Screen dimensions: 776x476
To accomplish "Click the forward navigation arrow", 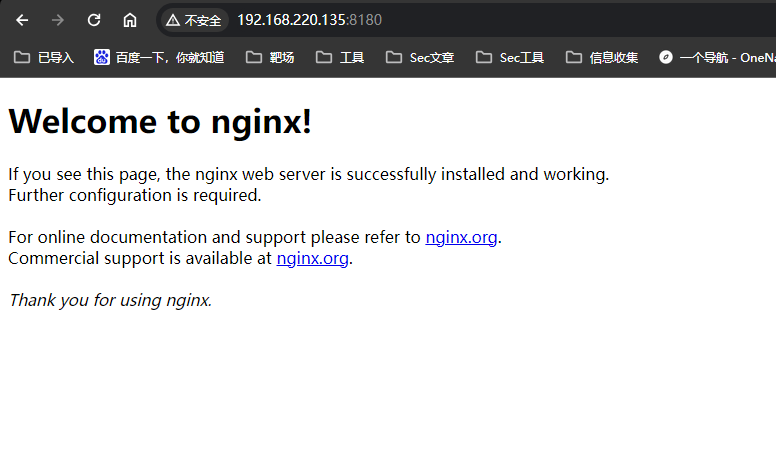I will pyautogui.click(x=58, y=20).
